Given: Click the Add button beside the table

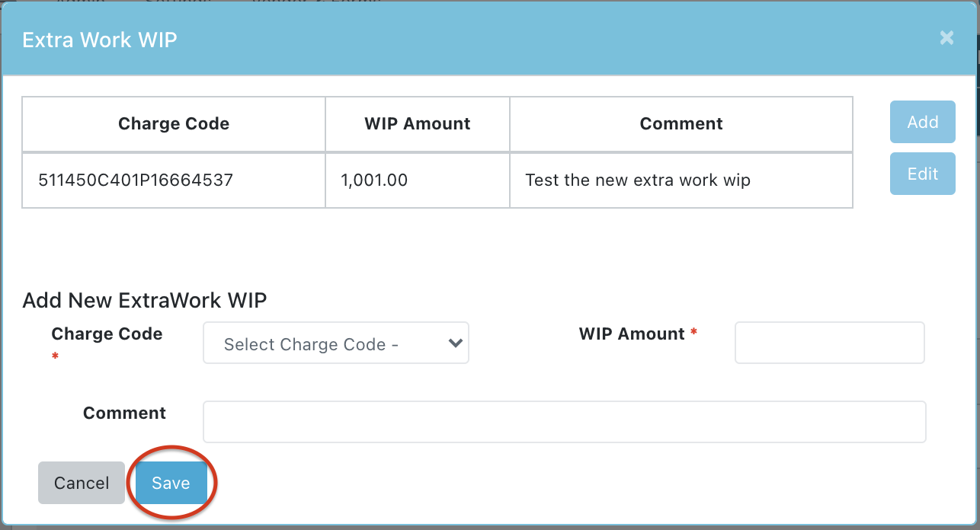Looking at the screenshot, I should (x=922, y=122).
